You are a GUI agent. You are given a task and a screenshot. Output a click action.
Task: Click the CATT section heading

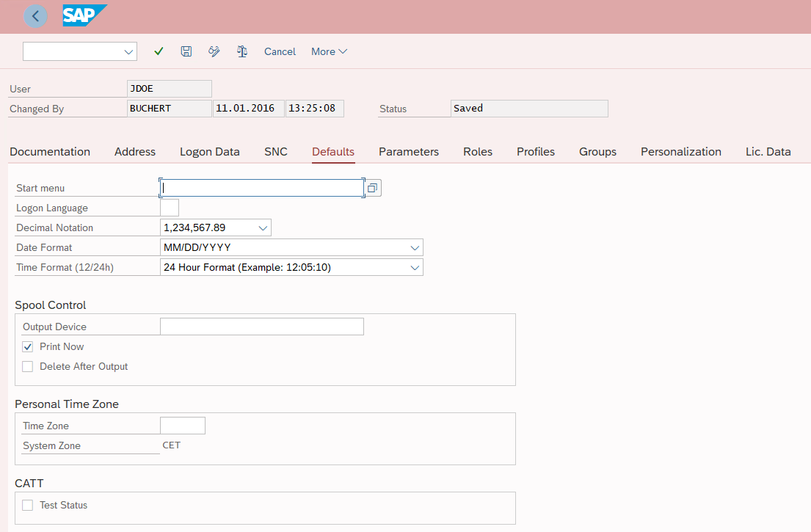click(x=29, y=484)
